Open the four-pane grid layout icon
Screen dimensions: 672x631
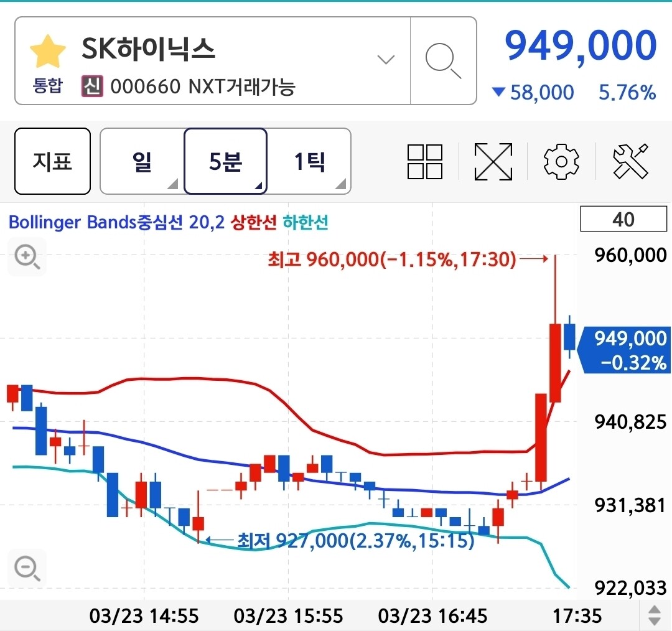tap(425, 162)
